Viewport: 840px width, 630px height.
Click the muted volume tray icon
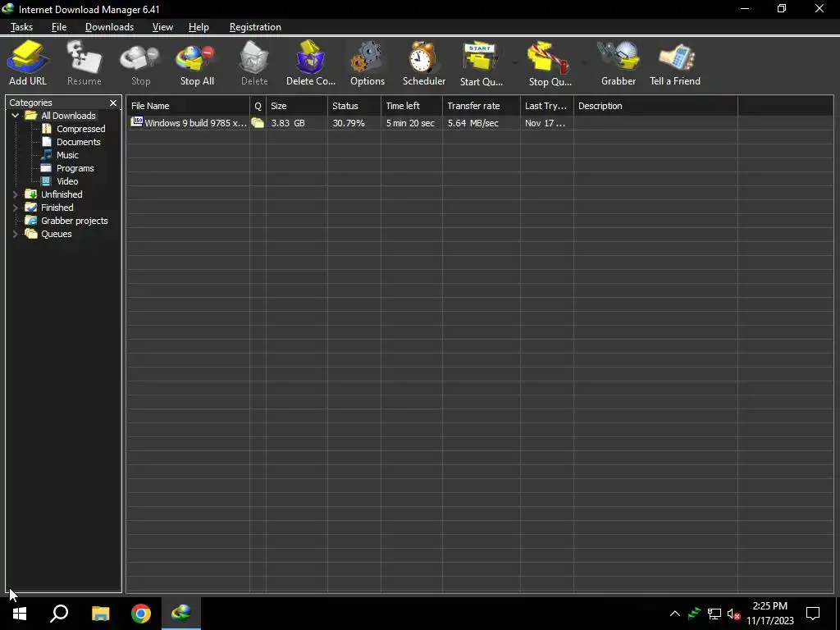[x=734, y=614]
